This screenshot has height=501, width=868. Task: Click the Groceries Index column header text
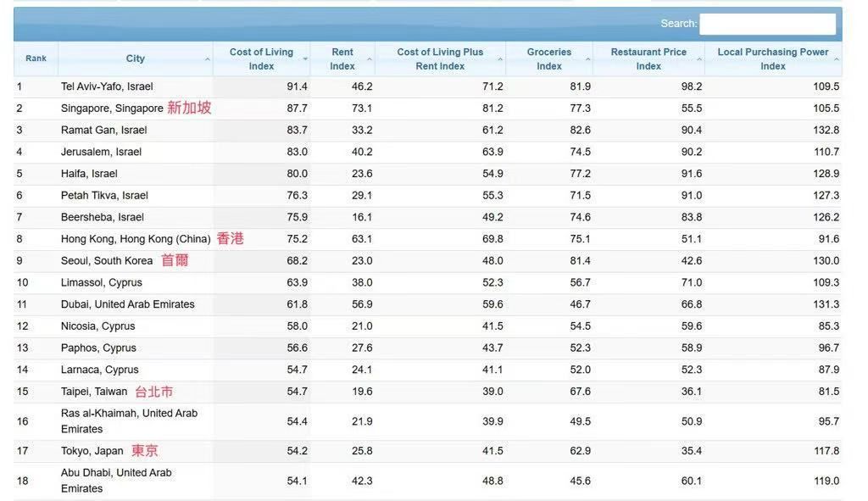[x=548, y=58]
